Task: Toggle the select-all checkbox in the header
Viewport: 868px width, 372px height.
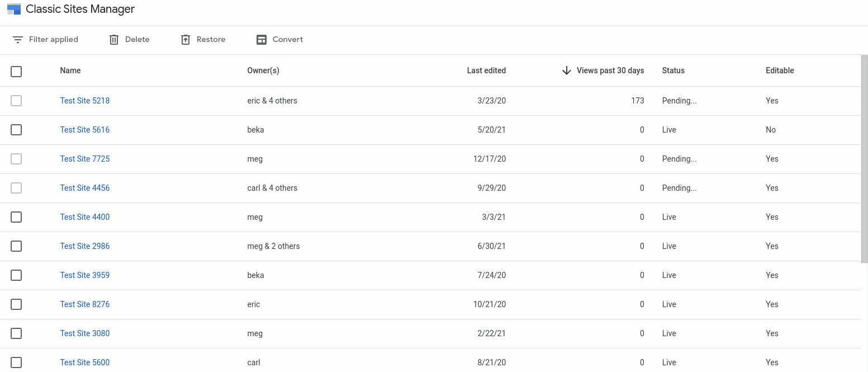Action: pyautogui.click(x=16, y=72)
